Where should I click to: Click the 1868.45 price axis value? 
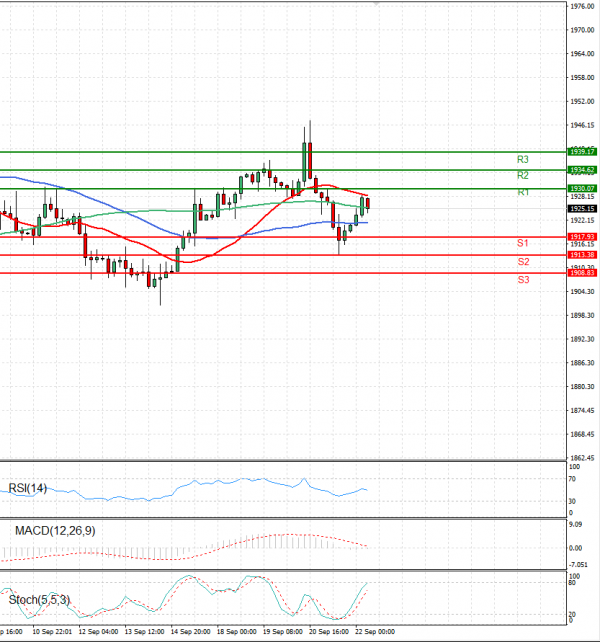582,434
